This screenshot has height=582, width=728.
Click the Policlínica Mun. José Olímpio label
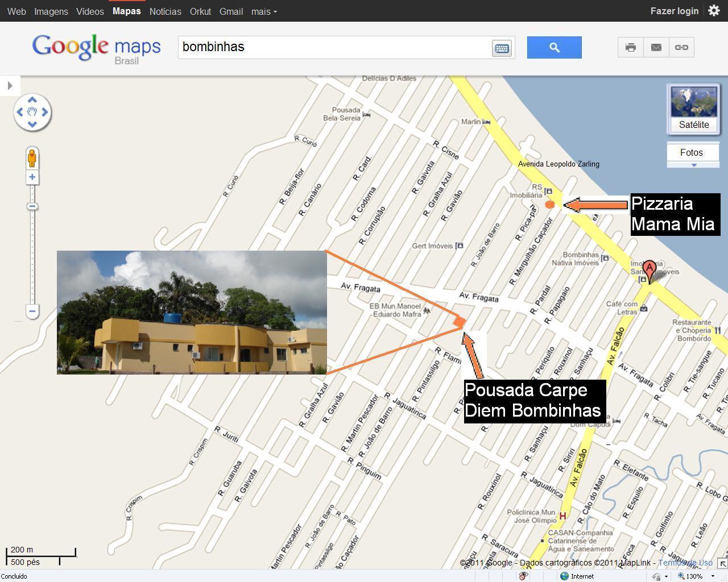532,516
